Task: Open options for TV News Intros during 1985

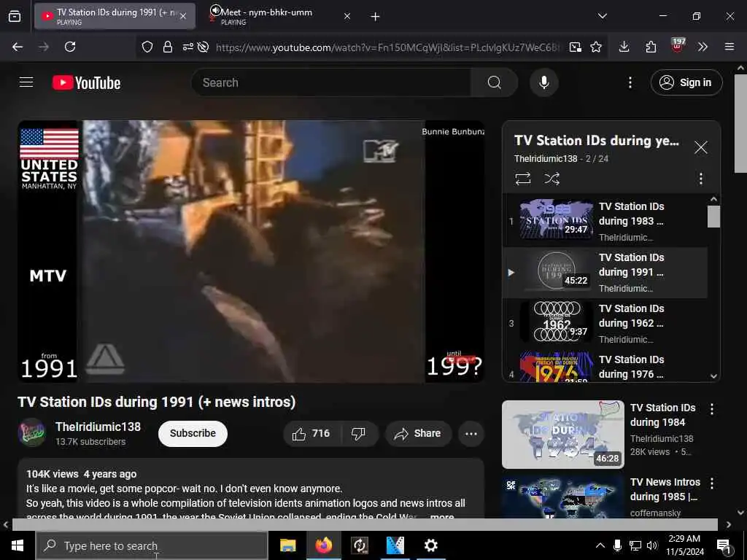Action: pyautogui.click(x=712, y=483)
